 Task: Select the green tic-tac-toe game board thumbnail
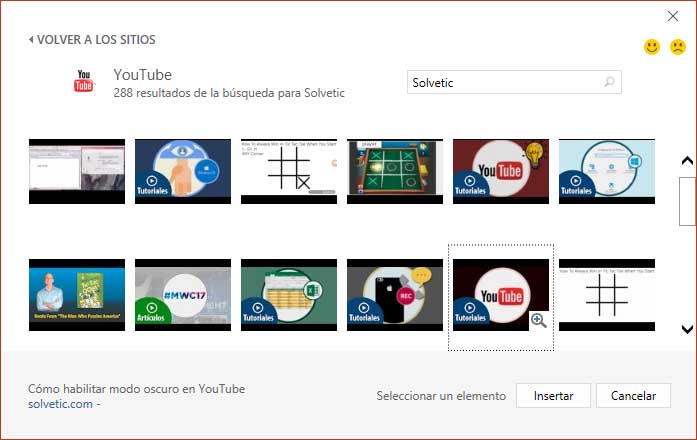[x=395, y=172]
